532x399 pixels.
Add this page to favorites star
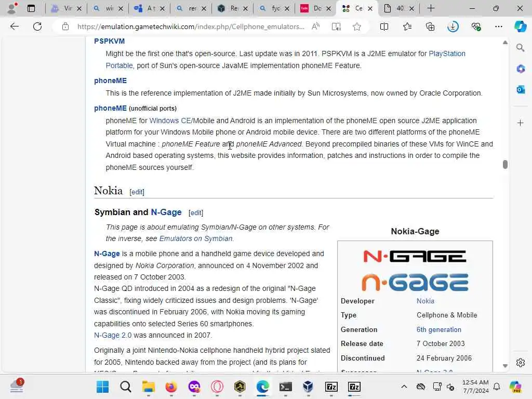coord(356,26)
